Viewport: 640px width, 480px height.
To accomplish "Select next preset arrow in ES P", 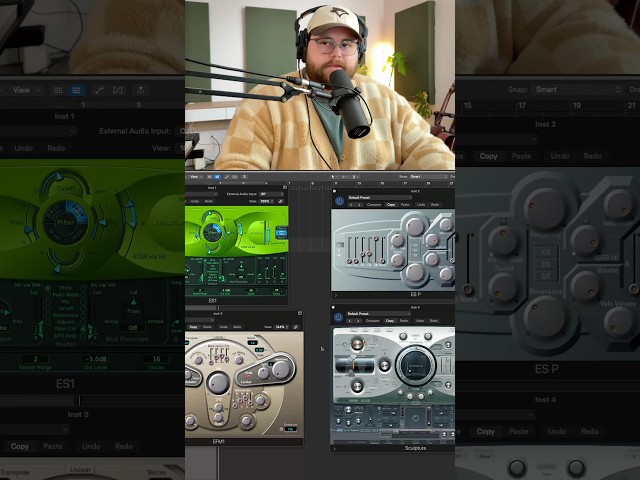I will pos(359,204).
